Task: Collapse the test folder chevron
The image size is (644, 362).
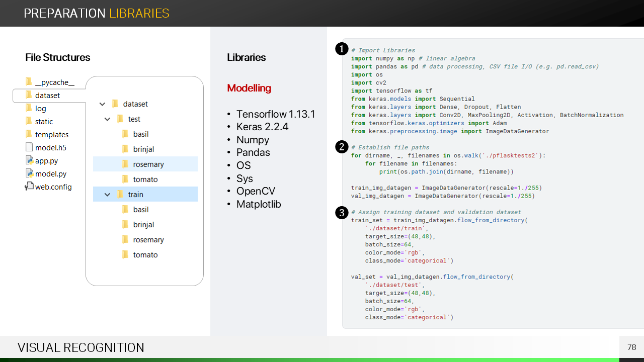Action: pos(107,119)
